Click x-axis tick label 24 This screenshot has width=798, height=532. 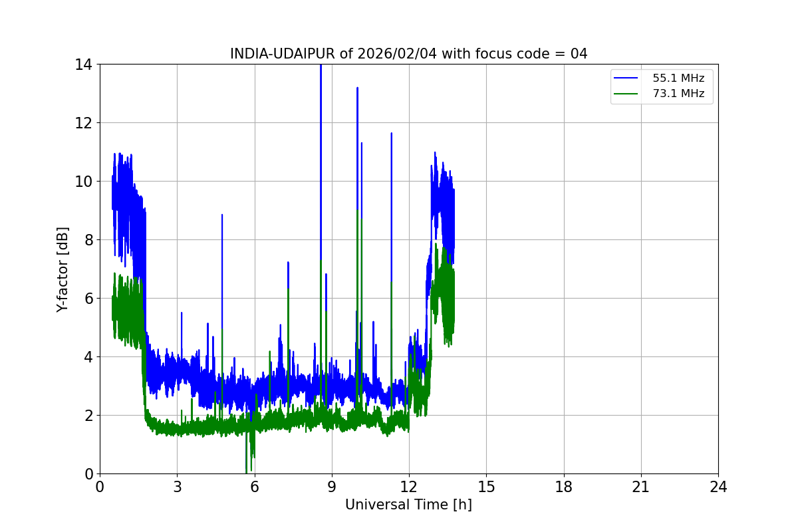[x=718, y=487]
